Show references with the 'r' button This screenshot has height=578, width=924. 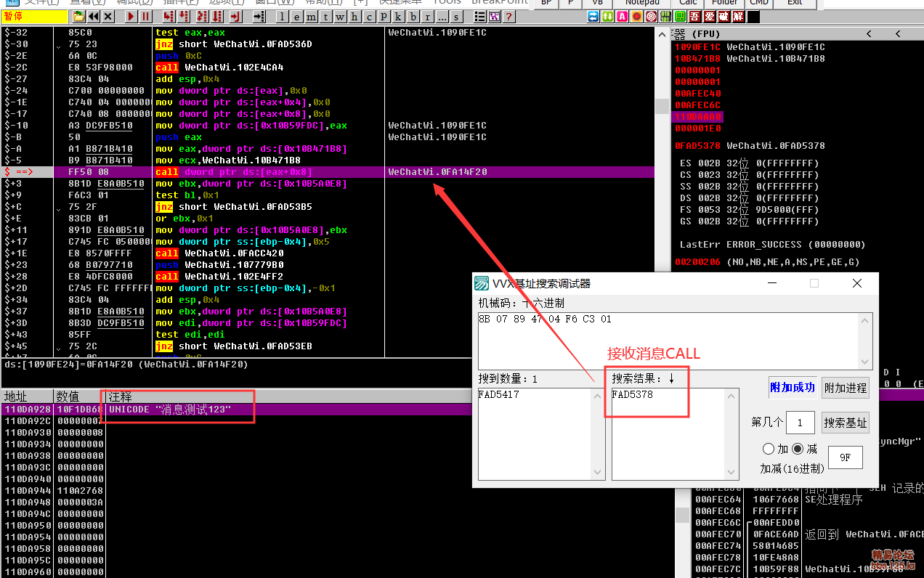click(x=427, y=16)
